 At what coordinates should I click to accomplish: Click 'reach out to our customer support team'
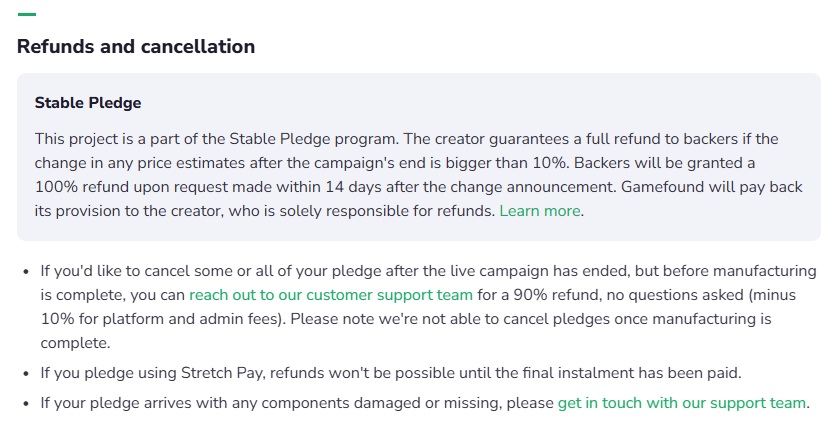pos(331,295)
